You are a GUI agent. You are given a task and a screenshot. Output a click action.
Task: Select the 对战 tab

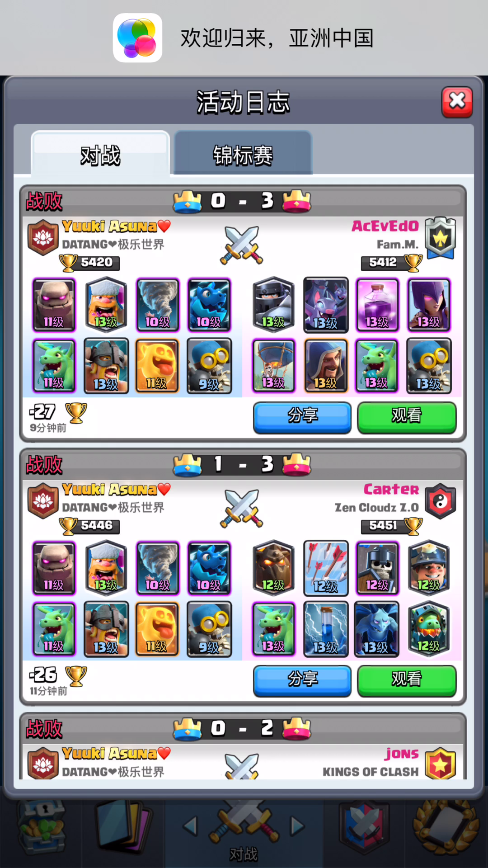pos(100,155)
